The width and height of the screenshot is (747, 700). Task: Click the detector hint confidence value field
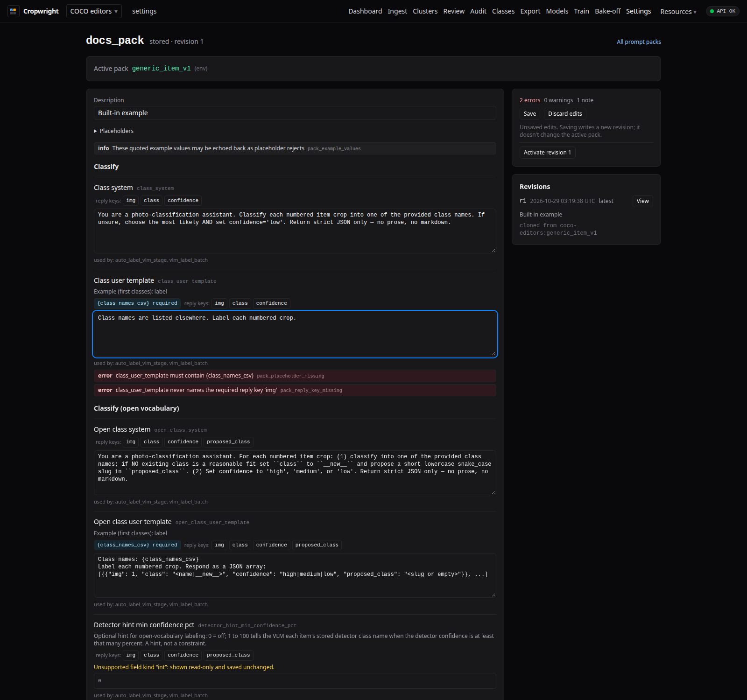pos(295,681)
